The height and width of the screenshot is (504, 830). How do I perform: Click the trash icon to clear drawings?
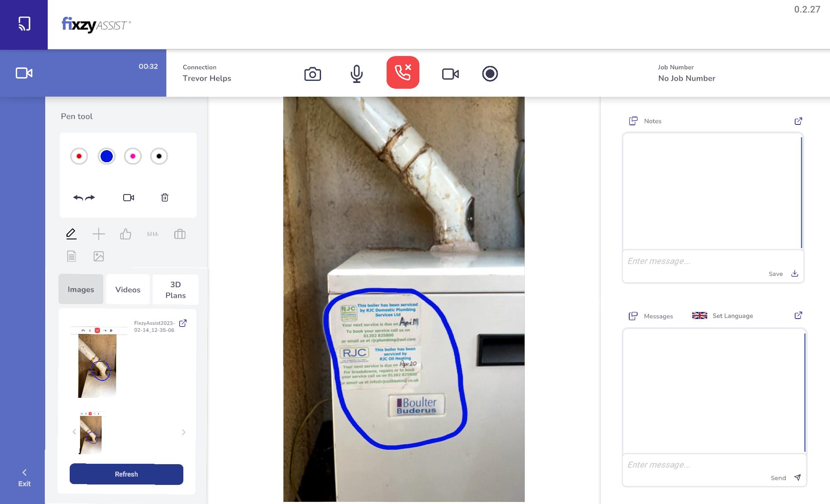coord(165,197)
